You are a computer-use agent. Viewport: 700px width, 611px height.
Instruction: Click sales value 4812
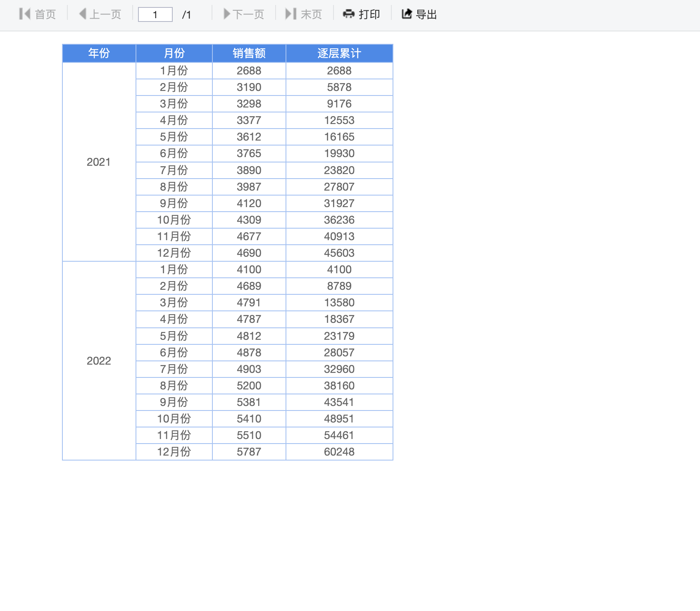[x=249, y=336]
